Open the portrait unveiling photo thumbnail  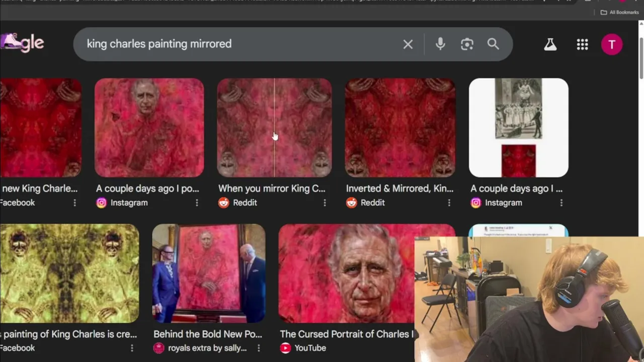coord(209,273)
